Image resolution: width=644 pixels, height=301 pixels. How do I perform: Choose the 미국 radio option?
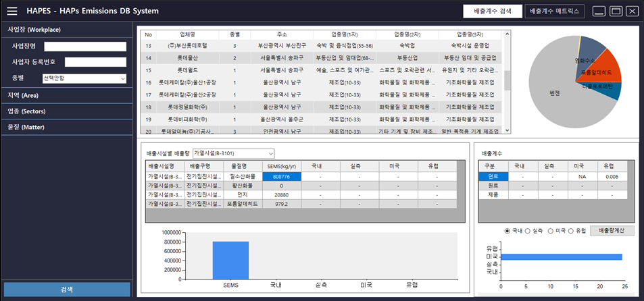[551, 231]
